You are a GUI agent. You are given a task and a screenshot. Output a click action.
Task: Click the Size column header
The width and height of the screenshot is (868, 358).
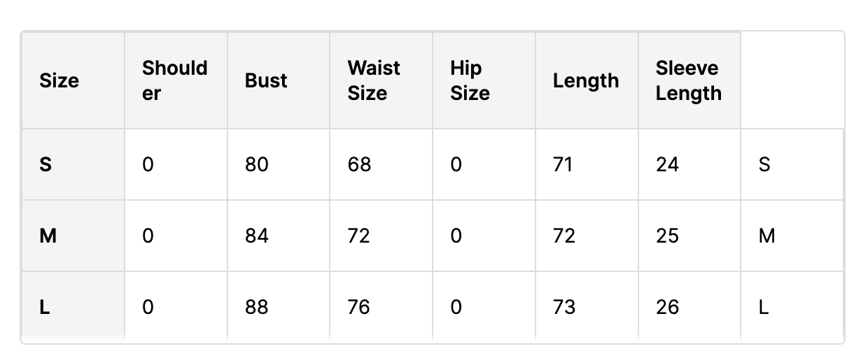pos(73,80)
